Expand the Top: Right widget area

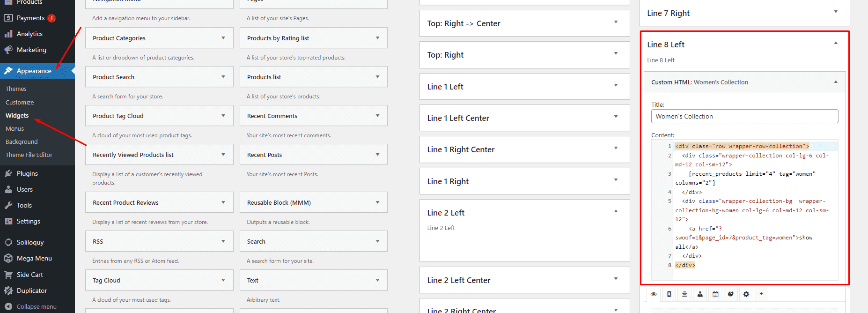[x=616, y=54]
